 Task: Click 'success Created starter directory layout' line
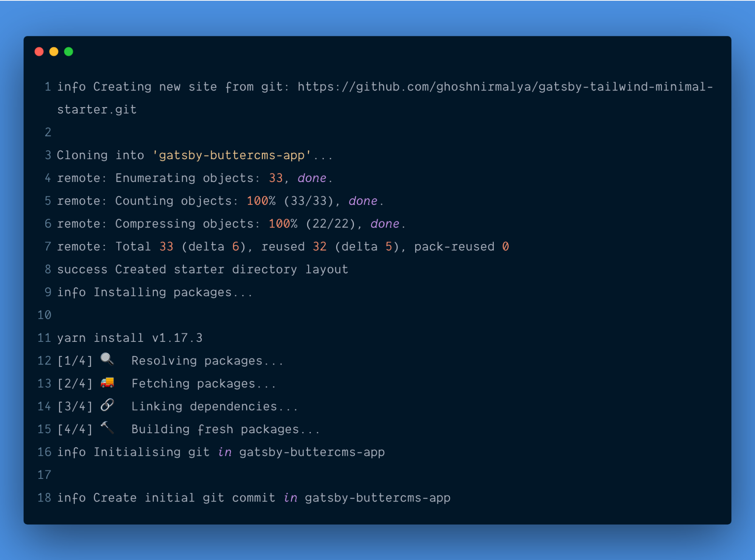coord(202,269)
